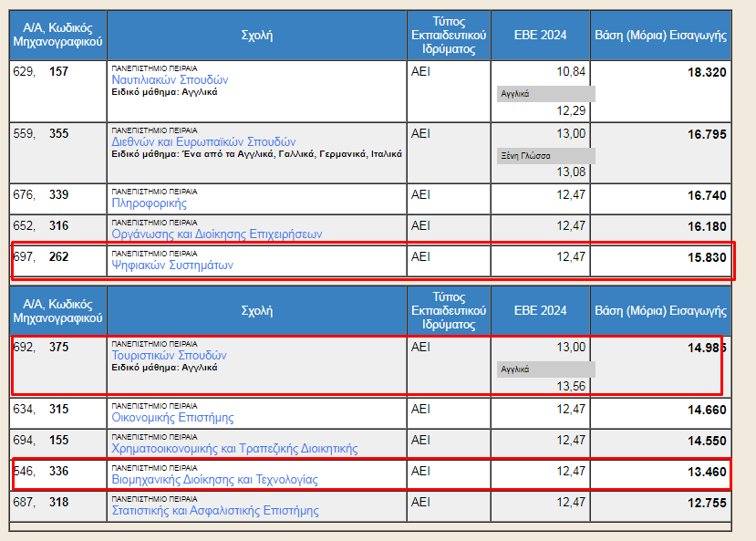Open Στατιστικής και Ασφαλιστικής Επιστήμης link

pyautogui.click(x=215, y=511)
